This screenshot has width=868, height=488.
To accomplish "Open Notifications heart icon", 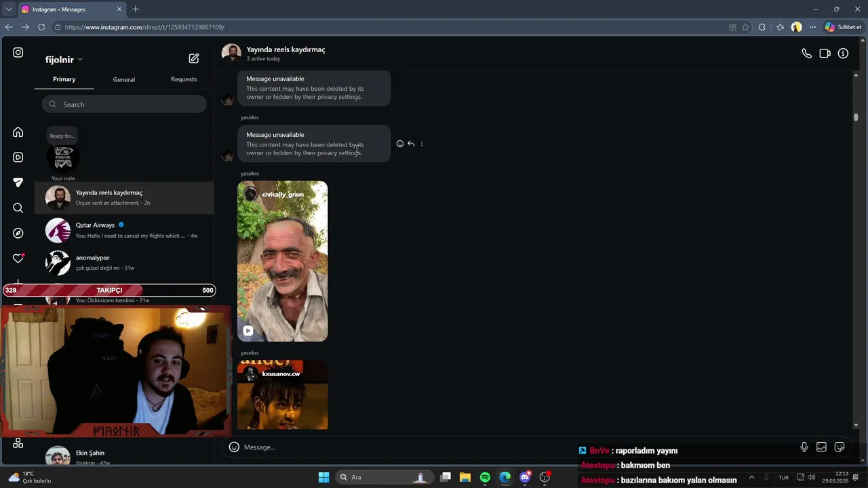I will pyautogui.click(x=18, y=258).
